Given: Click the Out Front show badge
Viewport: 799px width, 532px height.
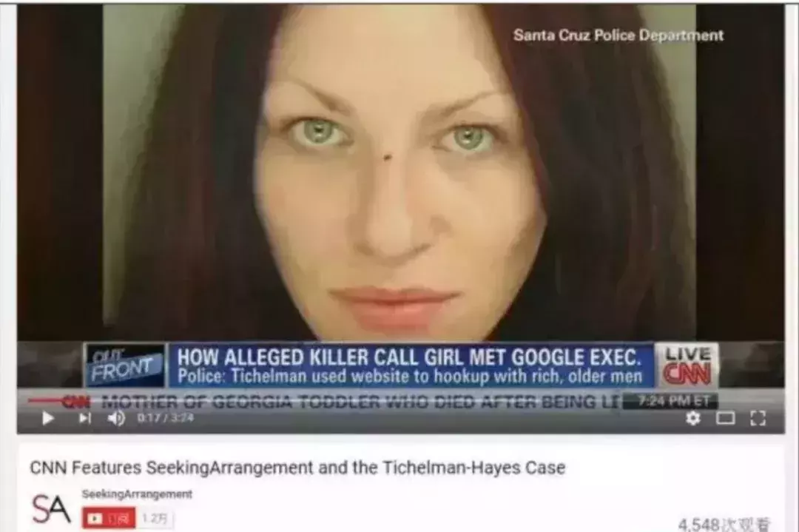Looking at the screenshot, I should (125, 365).
